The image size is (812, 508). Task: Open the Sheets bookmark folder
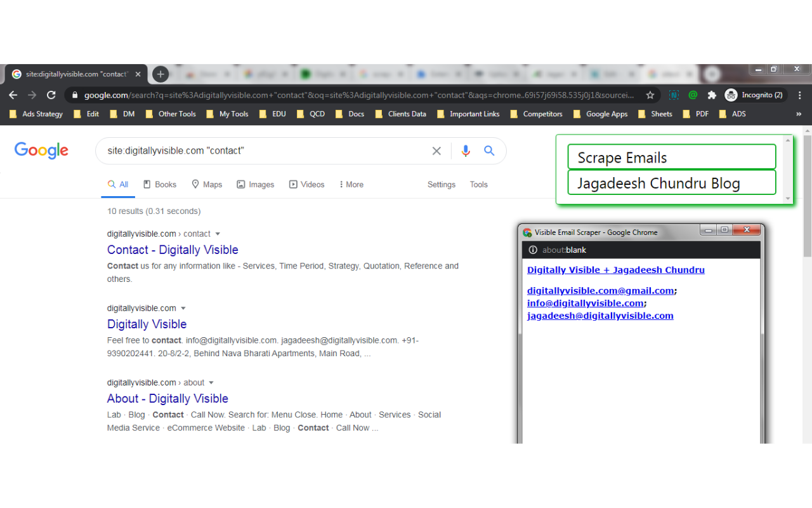(x=655, y=114)
